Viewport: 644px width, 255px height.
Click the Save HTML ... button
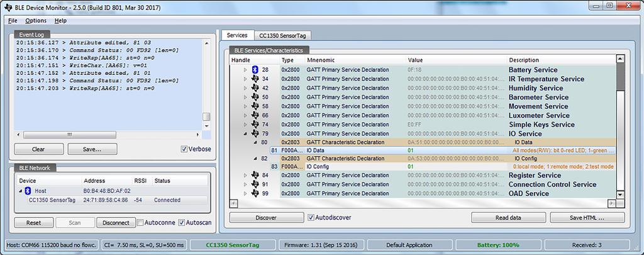(x=587, y=218)
